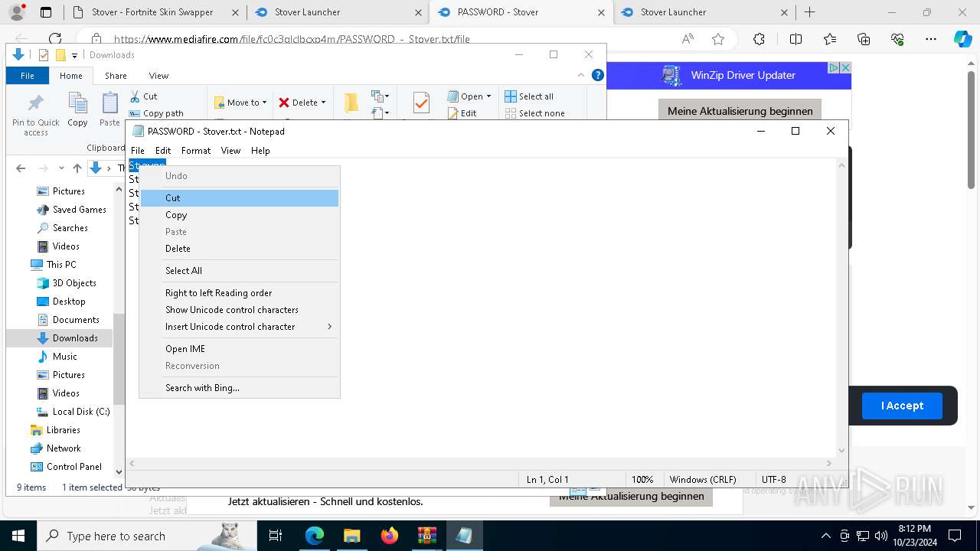Collapse the Explorer ribbon chevron
Viewport: 980px width, 551px height.
tap(582, 75)
